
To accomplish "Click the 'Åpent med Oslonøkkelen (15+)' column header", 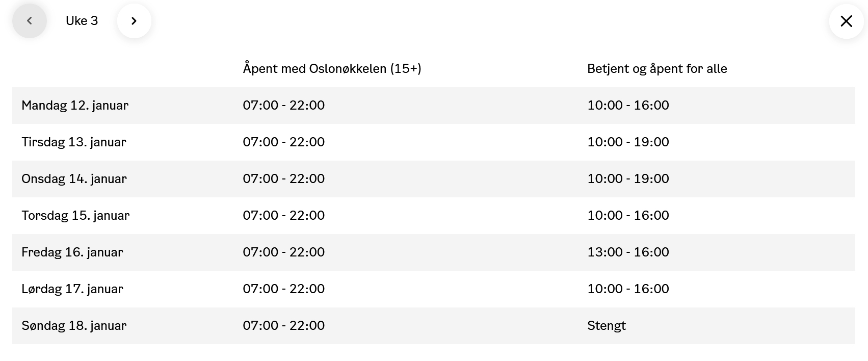I will (x=332, y=69).
